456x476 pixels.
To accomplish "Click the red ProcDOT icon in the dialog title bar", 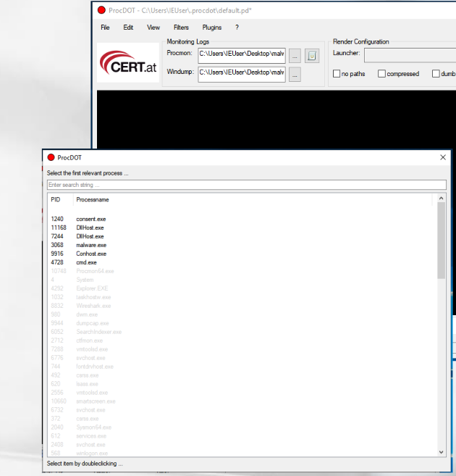I will (x=51, y=157).
